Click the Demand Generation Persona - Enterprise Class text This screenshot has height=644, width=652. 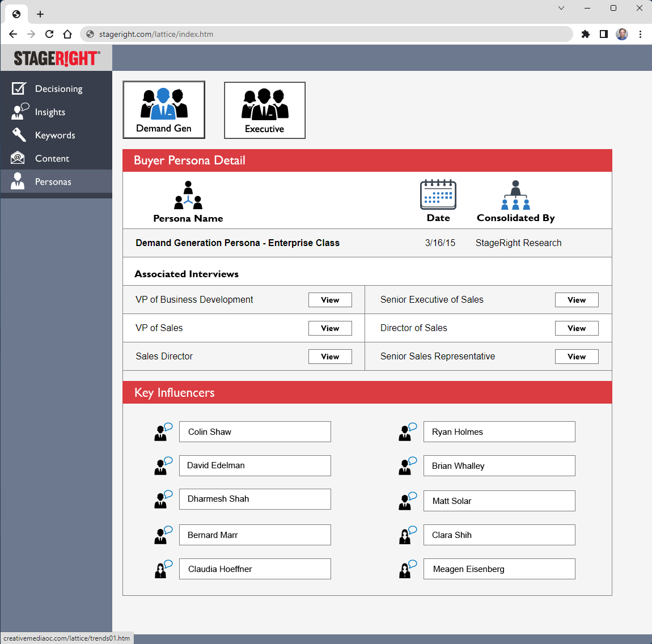238,243
